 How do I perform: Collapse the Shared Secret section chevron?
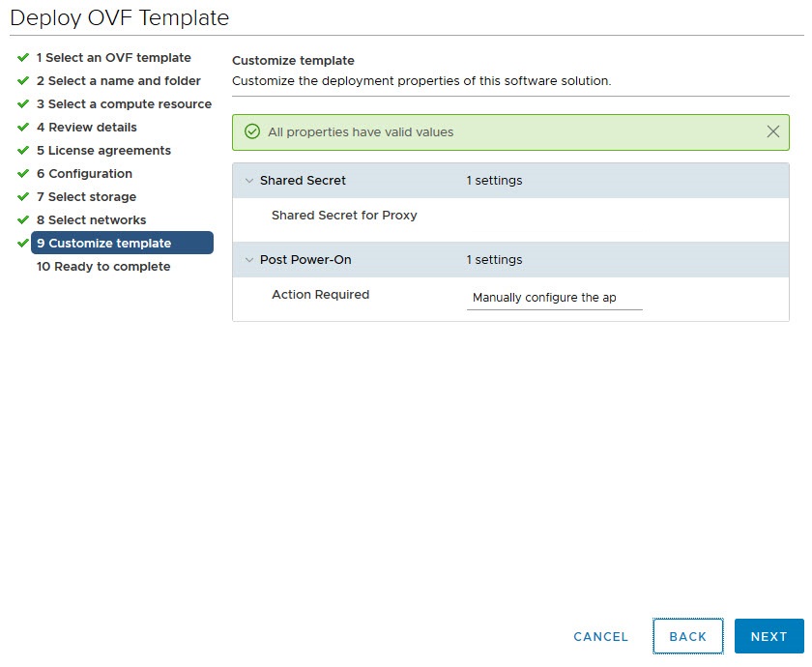(x=248, y=181)
